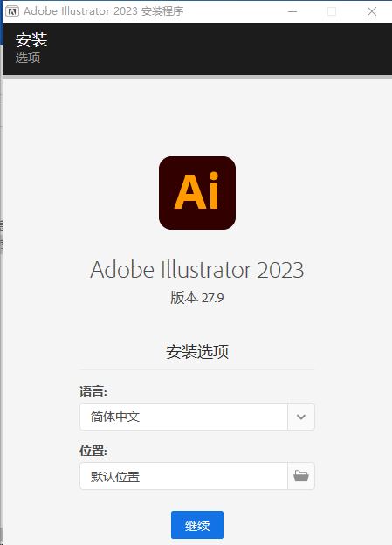Click the 选项 header subtitle
Viewport: 392px width, 545px height.
[28, 58]
